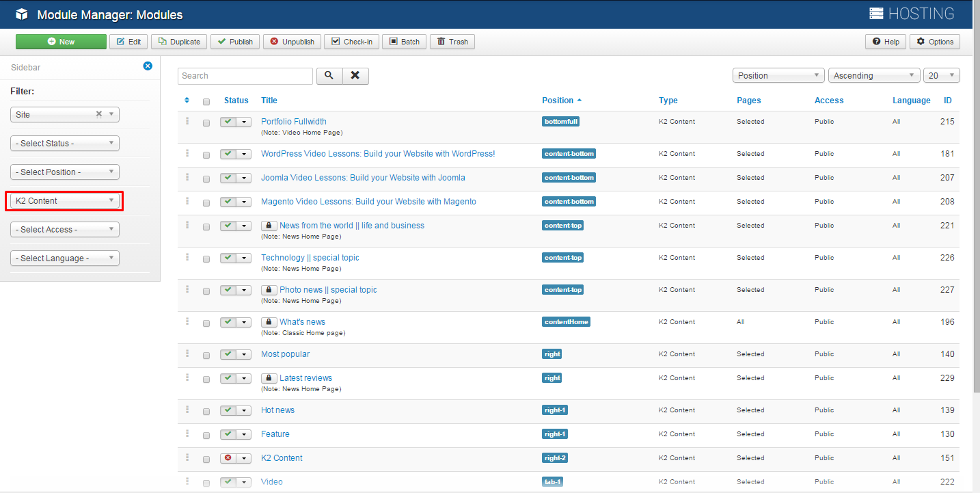This screenshot has height=493, width=980.
Task: Focus the Search input field
Action: click(x=245, y=76)
